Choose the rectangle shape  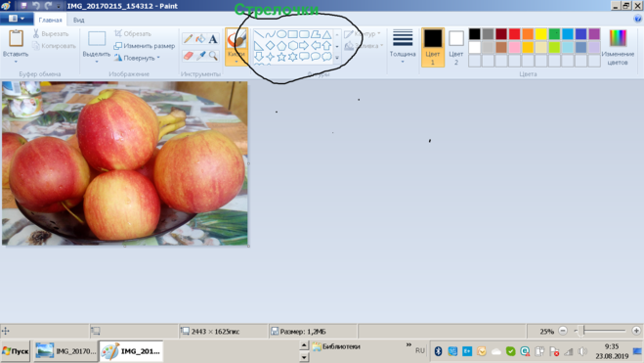point(292,34)
